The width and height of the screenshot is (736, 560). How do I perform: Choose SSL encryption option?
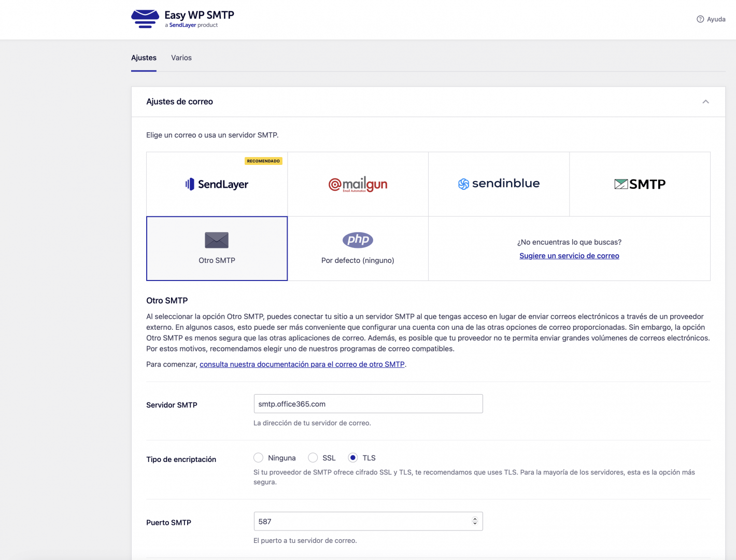coord(313,458)
